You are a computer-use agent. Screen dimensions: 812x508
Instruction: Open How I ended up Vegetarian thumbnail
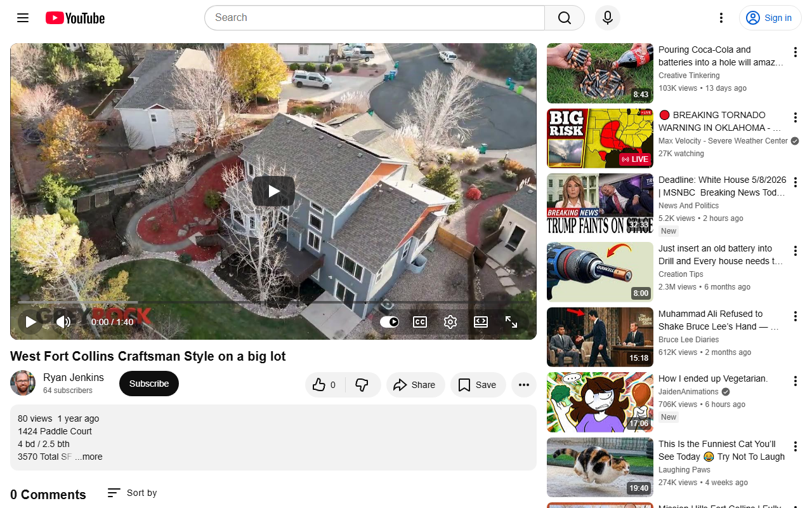600,402
